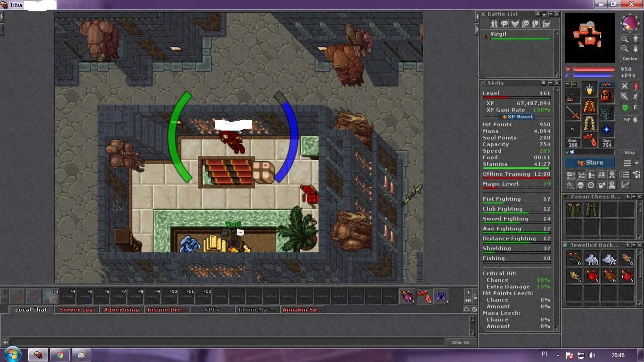The width and height of the screenshot is (644, 362).
Task: Open the Insane Dre... chat tab
Action: [167, 310]
